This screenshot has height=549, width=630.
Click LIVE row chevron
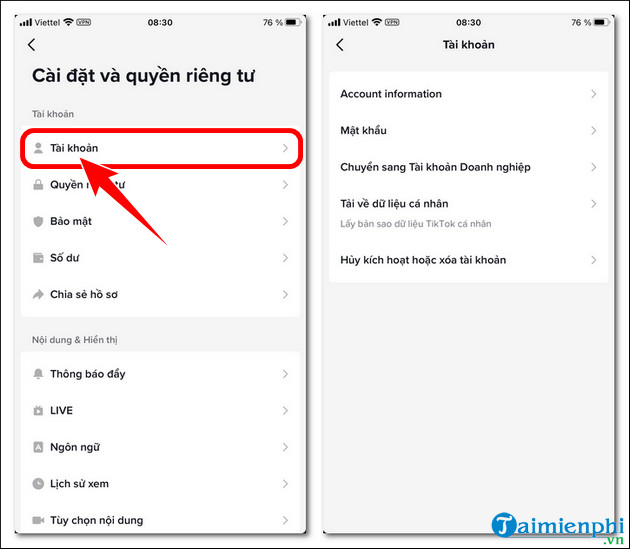click(x=285, y=410)
